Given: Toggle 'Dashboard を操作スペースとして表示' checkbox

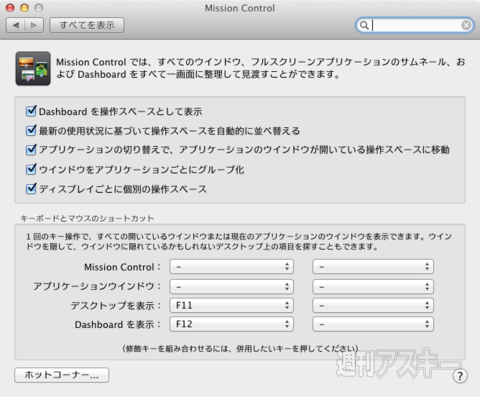Looking at the screenshot, I should (x=31, y=111).
